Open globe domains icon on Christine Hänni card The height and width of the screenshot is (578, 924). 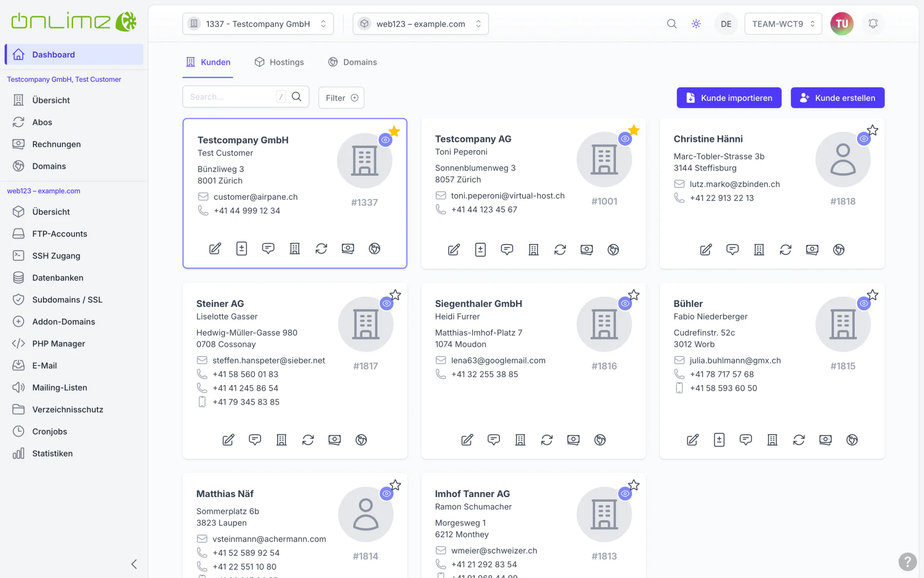[839, 250]
